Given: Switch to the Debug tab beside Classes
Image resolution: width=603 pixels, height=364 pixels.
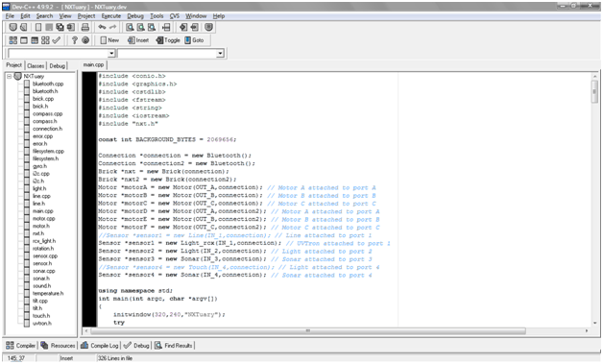Looking at the screenshot, I should [x=58, y=66].
